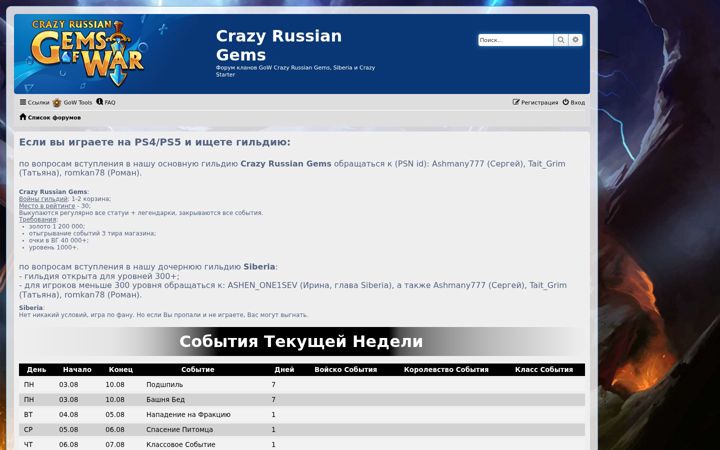720x450 pixels.
Task: Click the FAQ info icon
Action: point(100,102)
